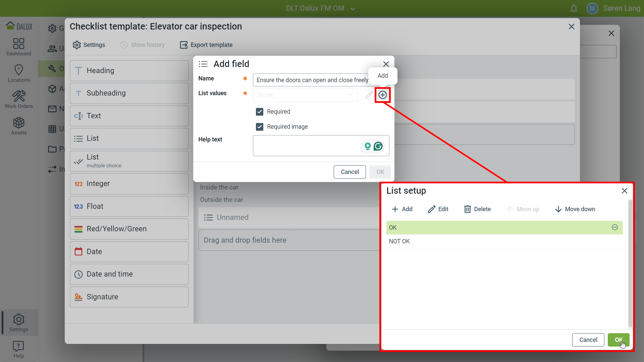Open the notifications bell
The image size is (644, 362).
[x=574, y=8]
